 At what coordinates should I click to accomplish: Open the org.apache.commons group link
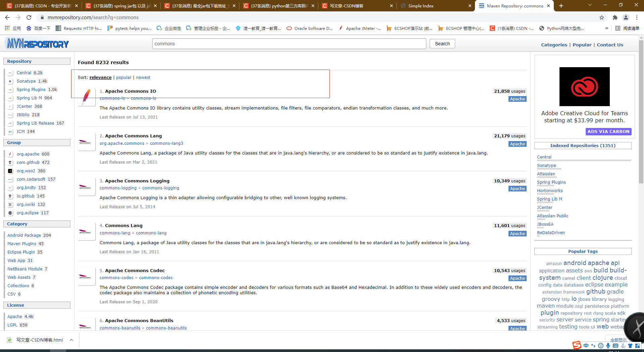tap(122, 143)
